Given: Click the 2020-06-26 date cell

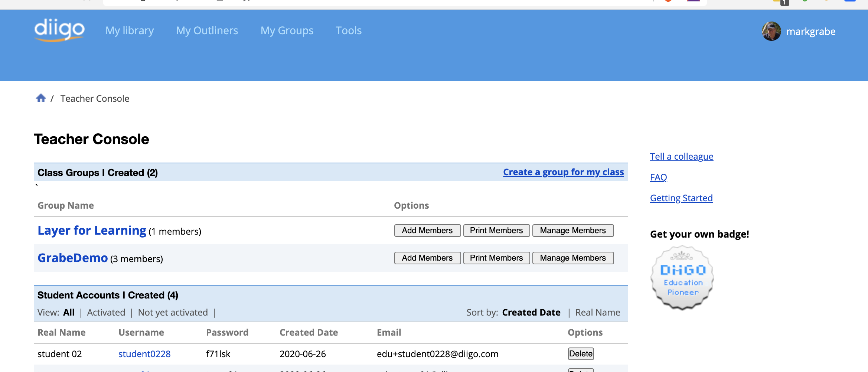Looking at the screenshot, I should 303,354.
